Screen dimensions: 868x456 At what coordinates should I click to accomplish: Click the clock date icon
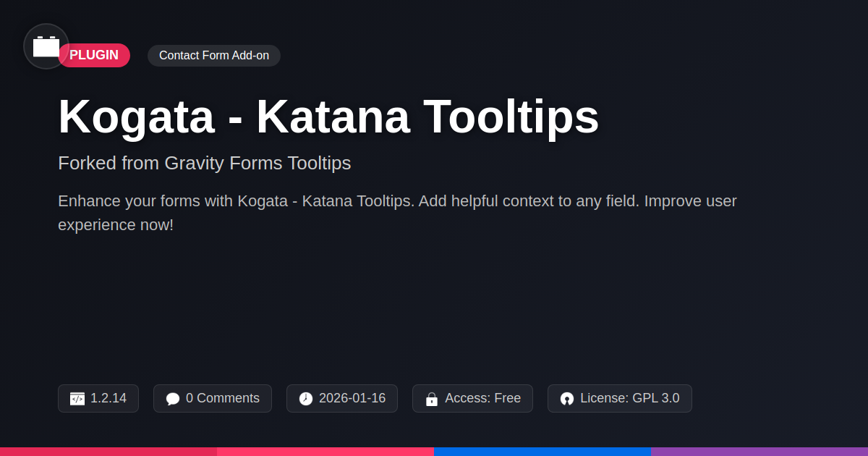306,399
